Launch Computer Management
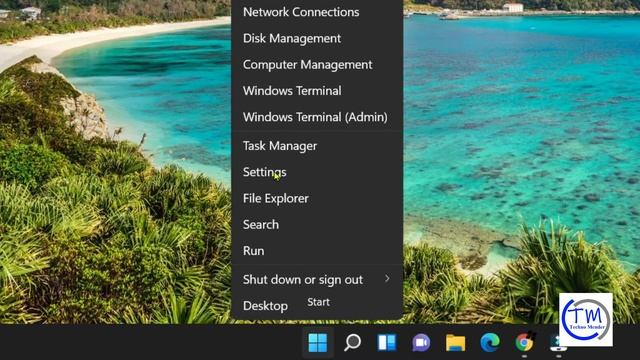The image size is (640, 360). click(x=317, y=64)
